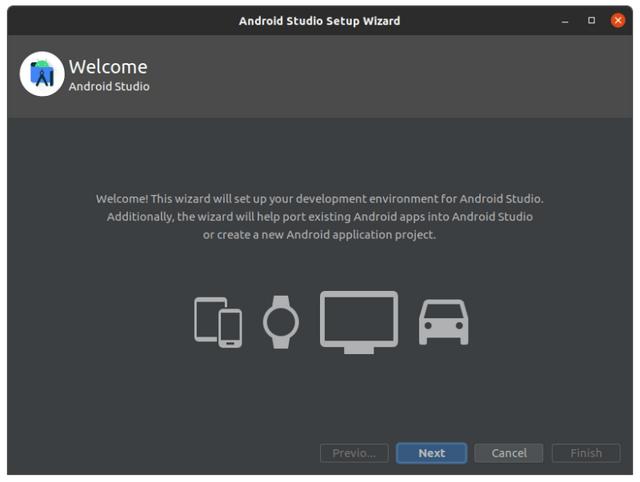Close the Setup Wizard window
Viewport: 640px width, 482px height.
[x=618, y=20]
